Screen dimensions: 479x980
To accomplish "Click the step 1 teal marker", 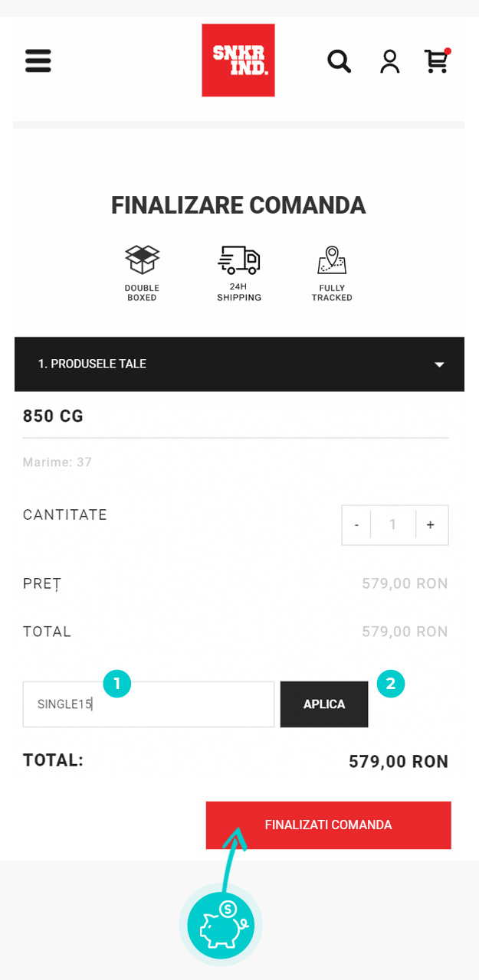I will click(117, 684).
